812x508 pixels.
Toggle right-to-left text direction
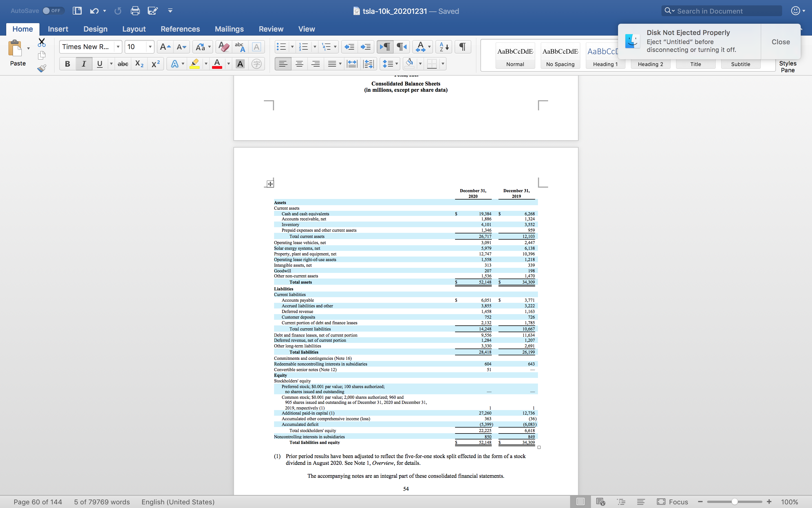[x=401, y=47]
